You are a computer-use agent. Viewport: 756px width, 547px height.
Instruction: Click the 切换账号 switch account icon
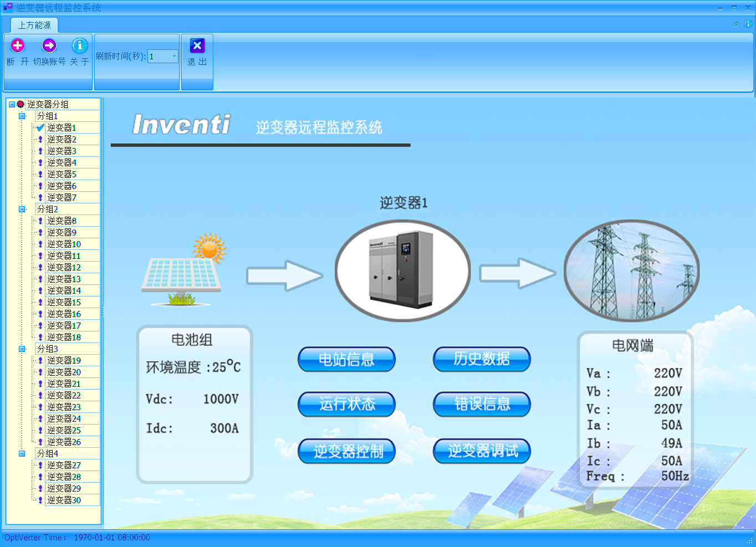coord(49,45)
